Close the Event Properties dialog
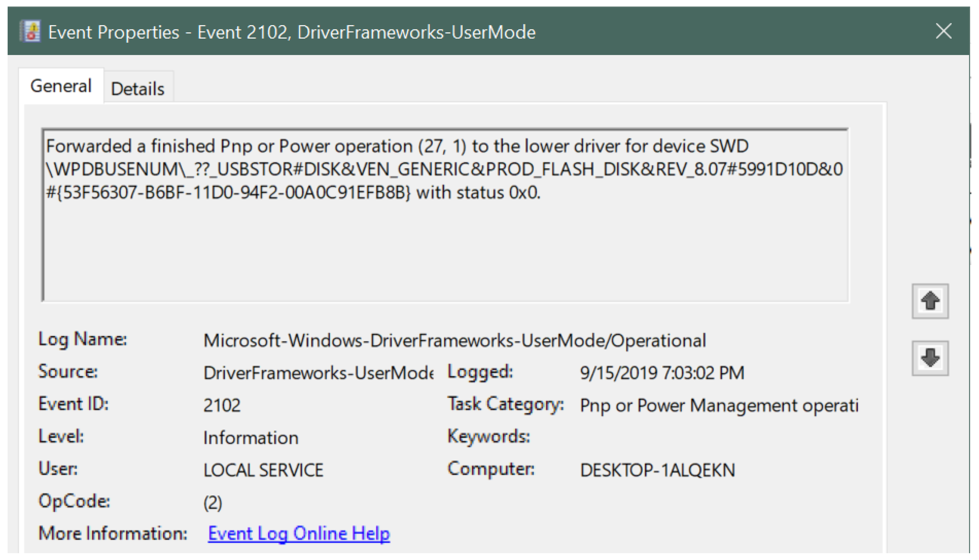The width and height of the screenshot is (979, 560). point(943,31)
